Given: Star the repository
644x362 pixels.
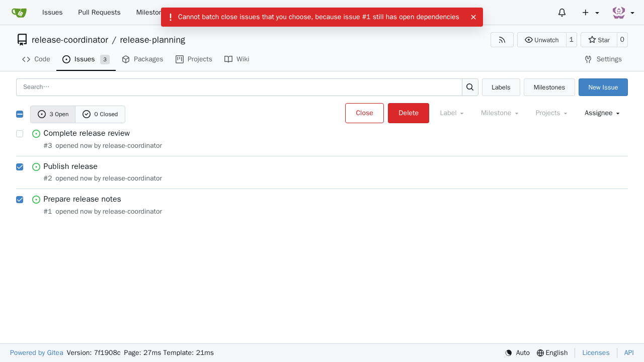Looking at the screenshot, I should 599,40.
